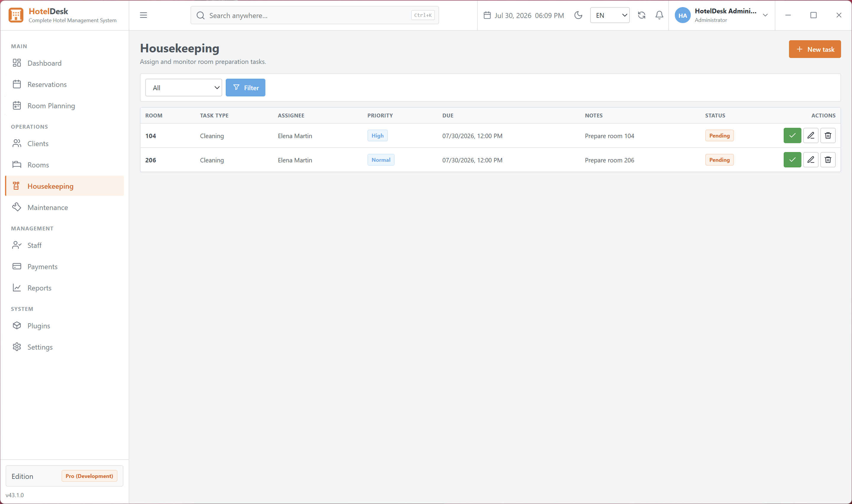The width and height of the screenshot is (852, 504).
Task: Click the Pro (Development) edition badge
Action: tap(89, 476)
